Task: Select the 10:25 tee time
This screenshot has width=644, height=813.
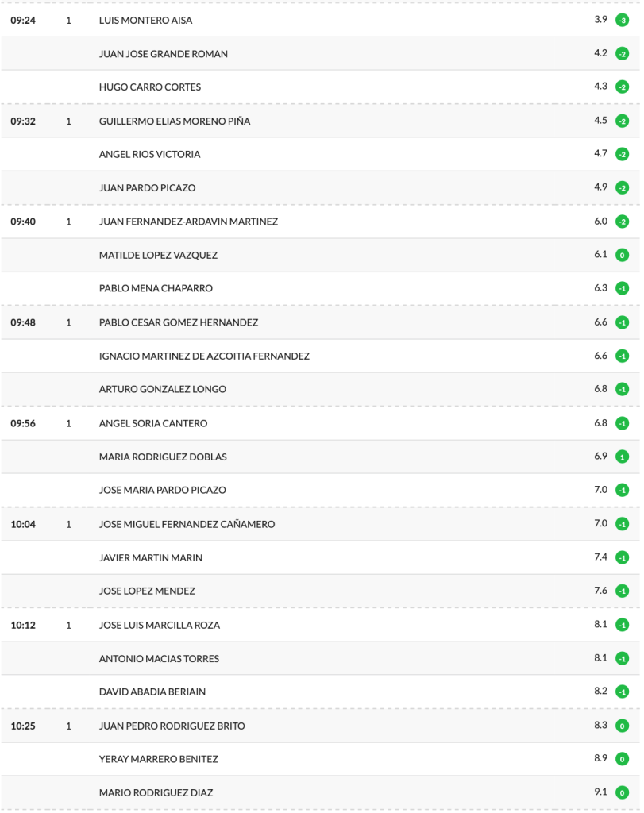Action: (x=21, y=726)
